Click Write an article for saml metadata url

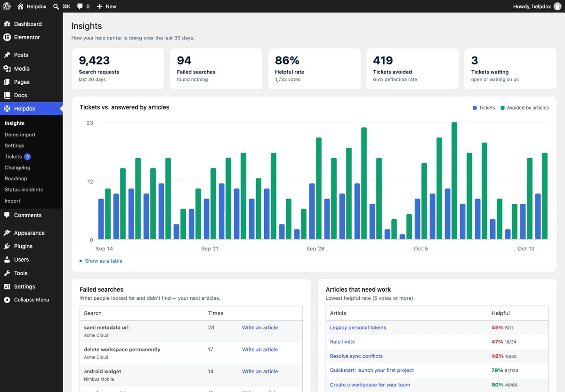(x=260, y=328)
